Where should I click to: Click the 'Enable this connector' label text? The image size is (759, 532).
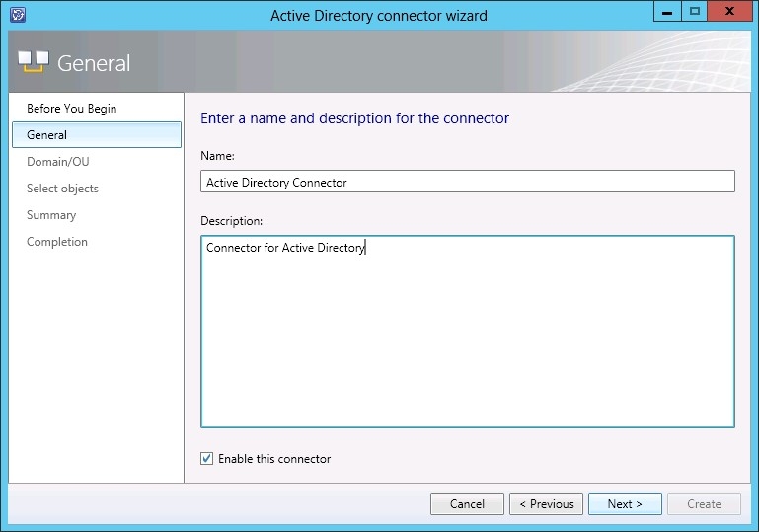pos(274,459)
